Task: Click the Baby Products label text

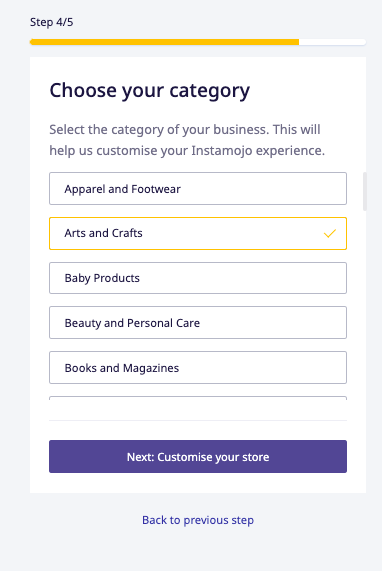Action: click(x=102, y=278)
